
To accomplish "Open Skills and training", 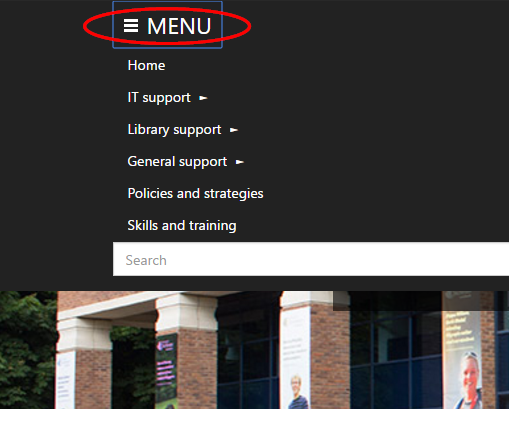I will 182,225.
